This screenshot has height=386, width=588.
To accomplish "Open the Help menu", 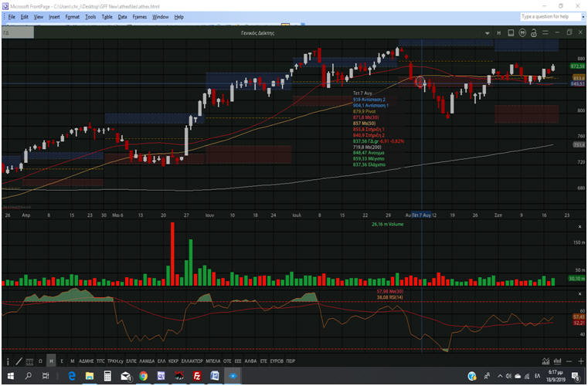I will click(x=179, y=17).
